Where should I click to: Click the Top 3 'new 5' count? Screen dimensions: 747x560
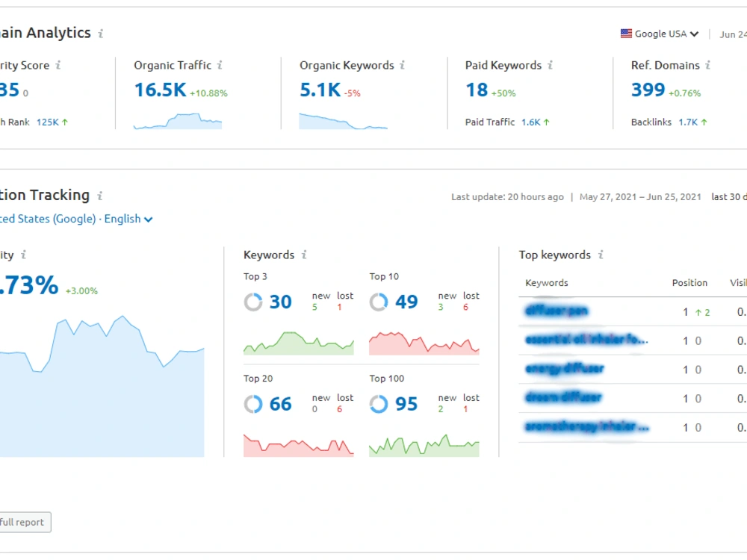point(315,307)
